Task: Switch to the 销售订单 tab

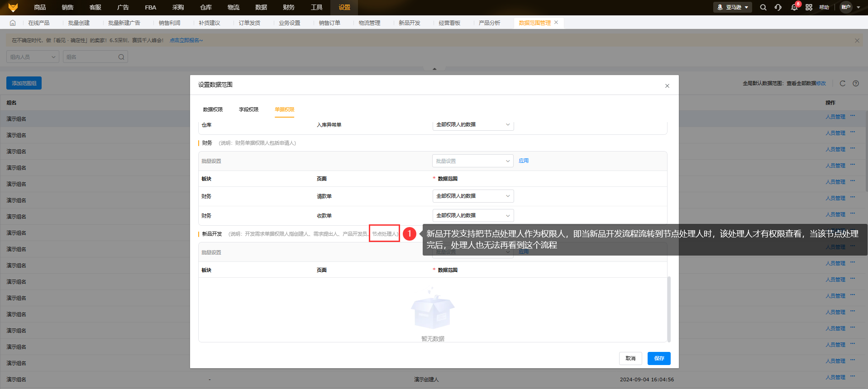Action: (x=329, y=23)
